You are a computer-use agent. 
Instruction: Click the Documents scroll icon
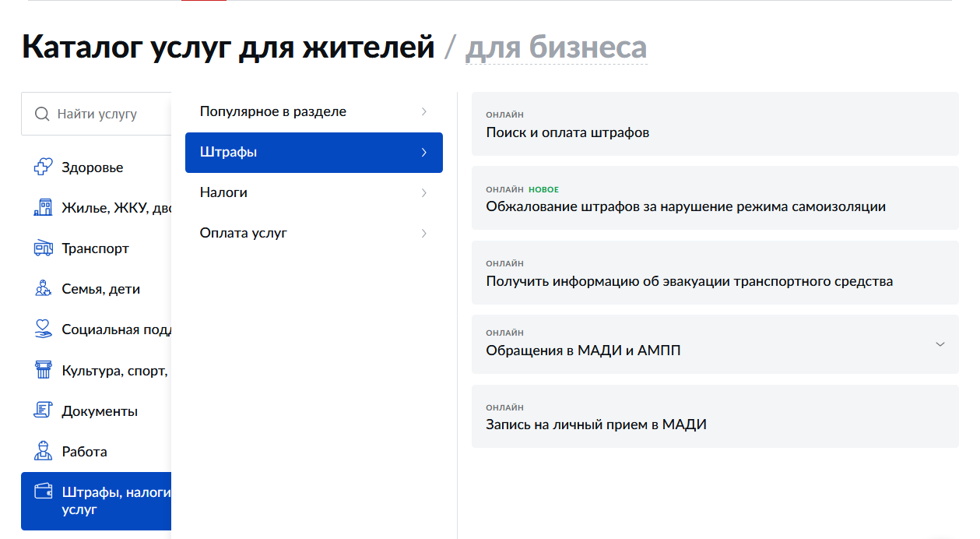(44, 410)
